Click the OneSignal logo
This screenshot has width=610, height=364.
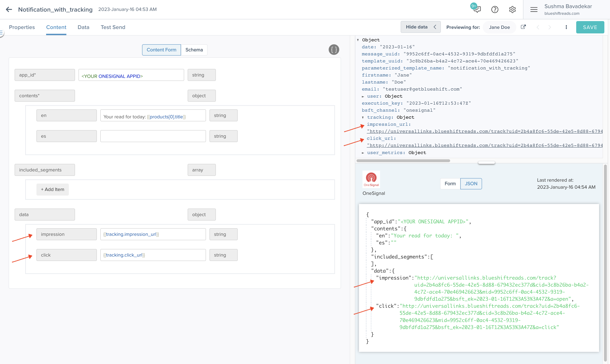(x=371, y=179)
